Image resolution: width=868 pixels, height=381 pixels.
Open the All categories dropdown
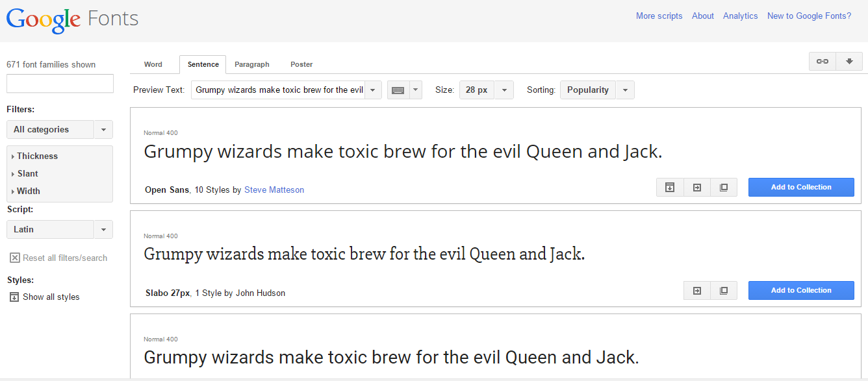(x=59, y=129)
